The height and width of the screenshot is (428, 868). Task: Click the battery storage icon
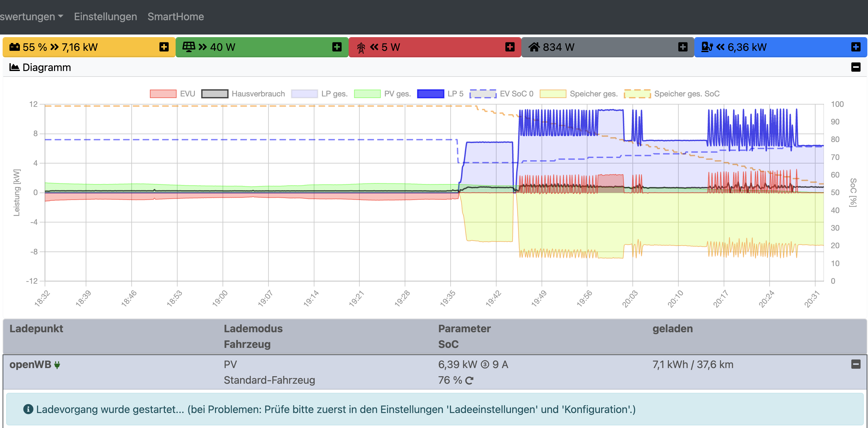click(x=14, y=47)
